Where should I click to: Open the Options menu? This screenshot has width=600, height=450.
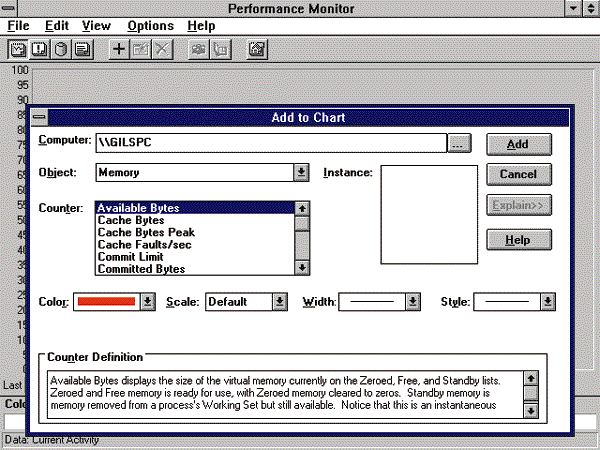[150, 26]
